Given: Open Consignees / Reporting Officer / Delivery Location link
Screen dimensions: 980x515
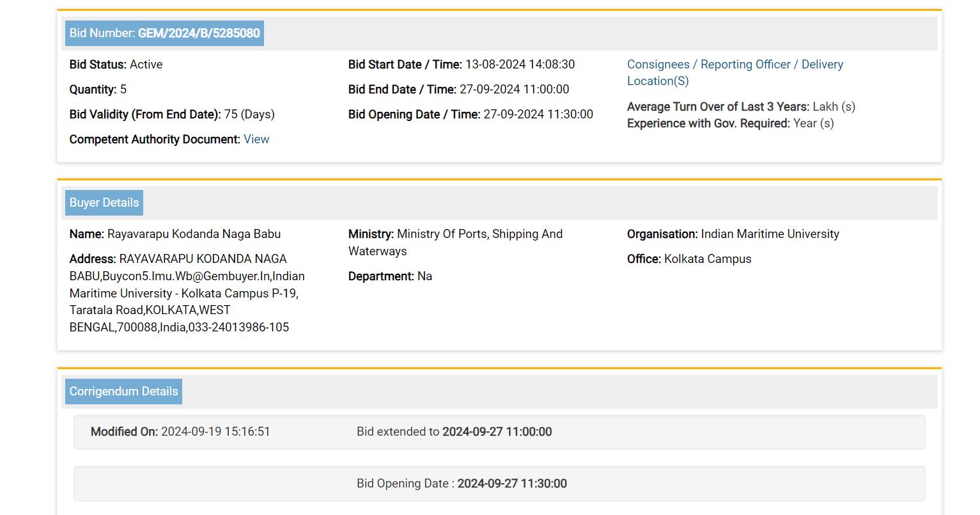Looking at the screenshot, I should [x=735, y=72].
